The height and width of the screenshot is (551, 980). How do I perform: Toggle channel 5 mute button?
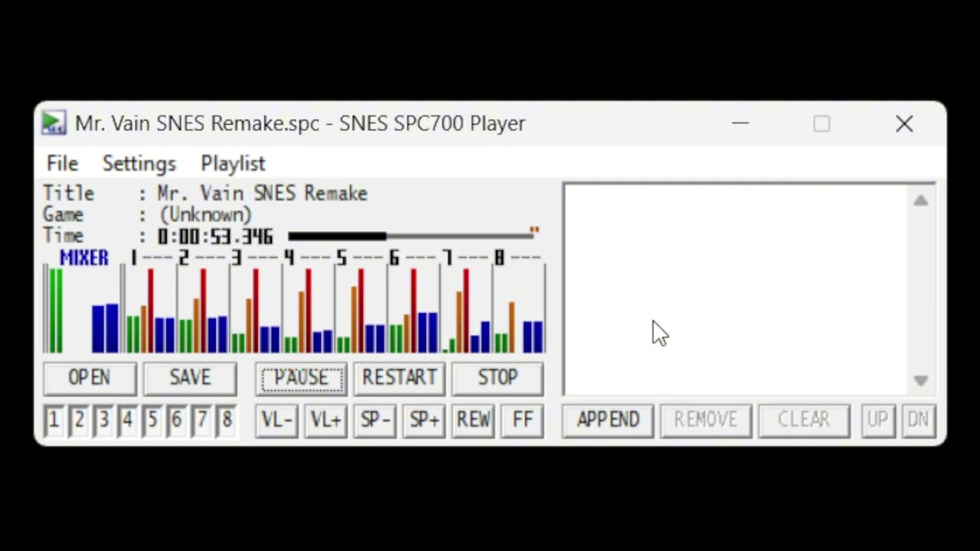click(152, 420)
